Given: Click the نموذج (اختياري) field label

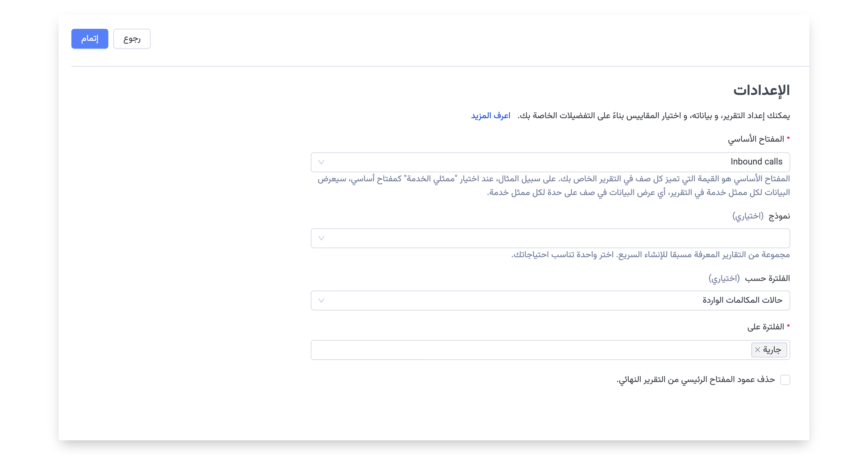Looking at the screenshot, I should pos(761,216).
